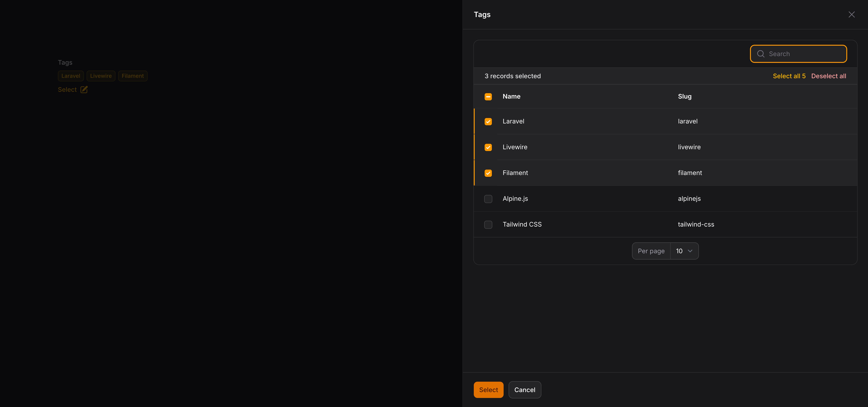Click the Tags panel title
The width and height of the screenshot is (868, 407).
[482, 14]
